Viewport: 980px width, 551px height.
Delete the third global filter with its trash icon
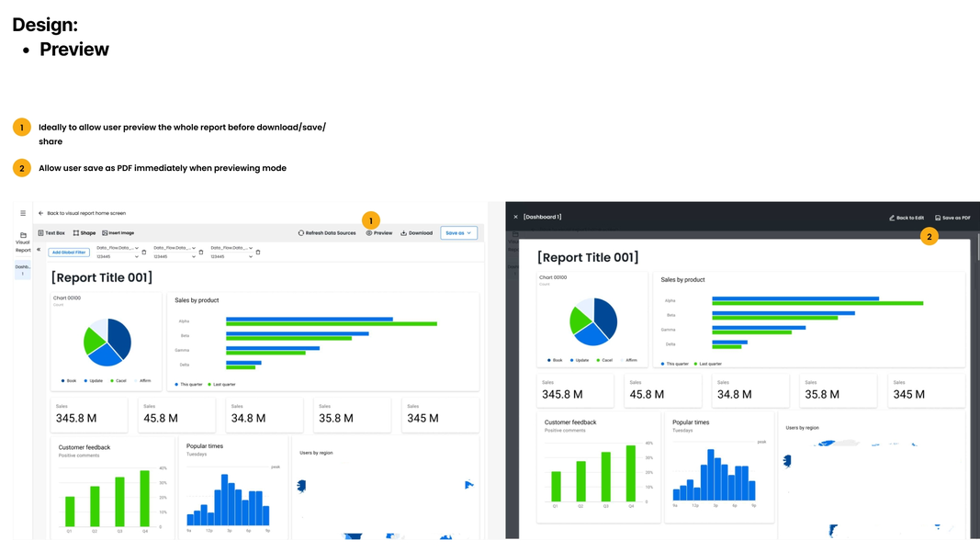(x=258, y=253)
